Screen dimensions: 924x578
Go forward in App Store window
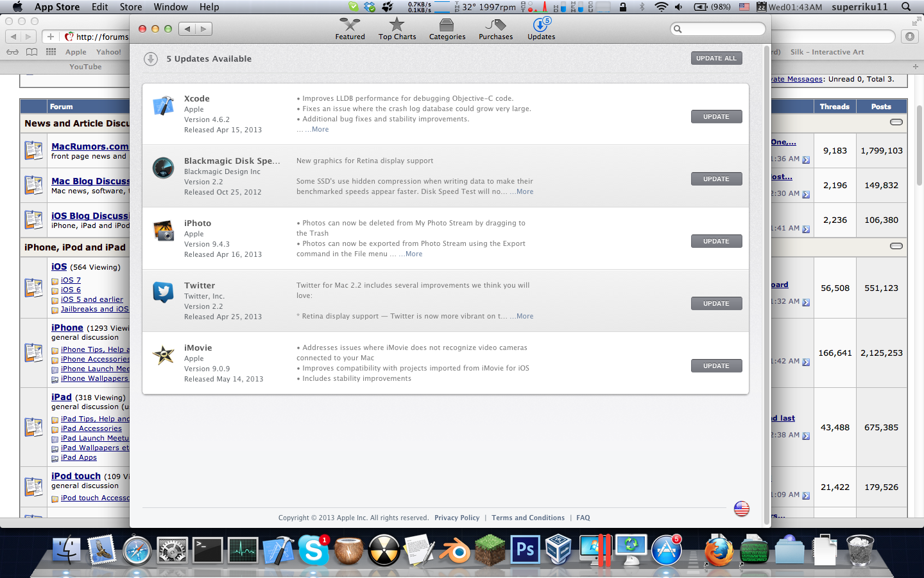point(203,29)
